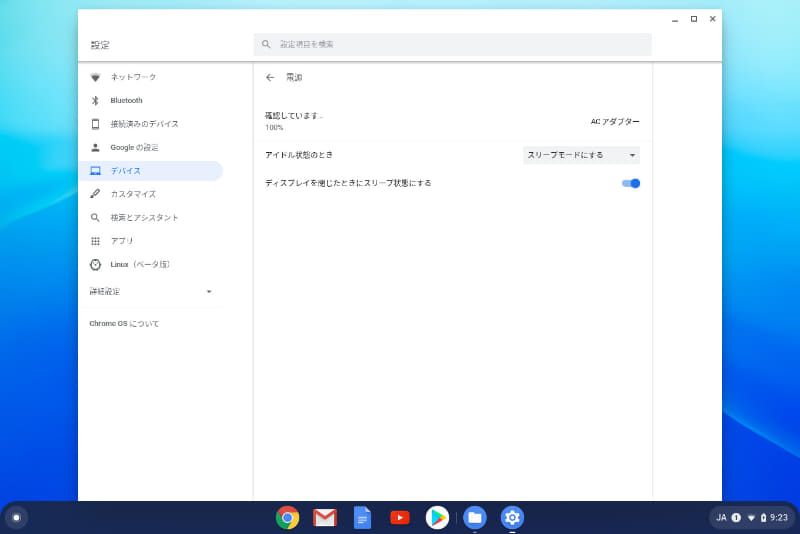This screenshot has width=800, height=534.
Task: Click the Google settings person icon
Action: pyautogui.click(x=95, y=147)
